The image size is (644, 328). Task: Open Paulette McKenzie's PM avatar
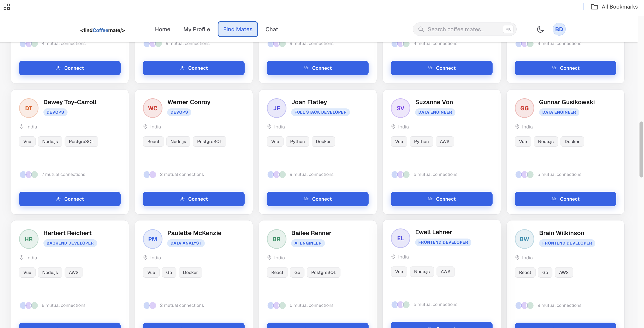click(153, 239)
